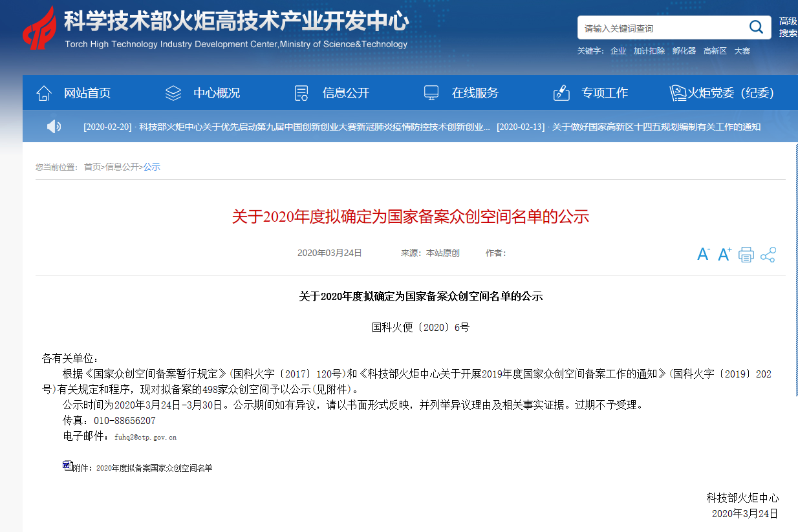Click the speaker announcement icon
This screenshot has height=532, width=798.
tap(54, 127)
